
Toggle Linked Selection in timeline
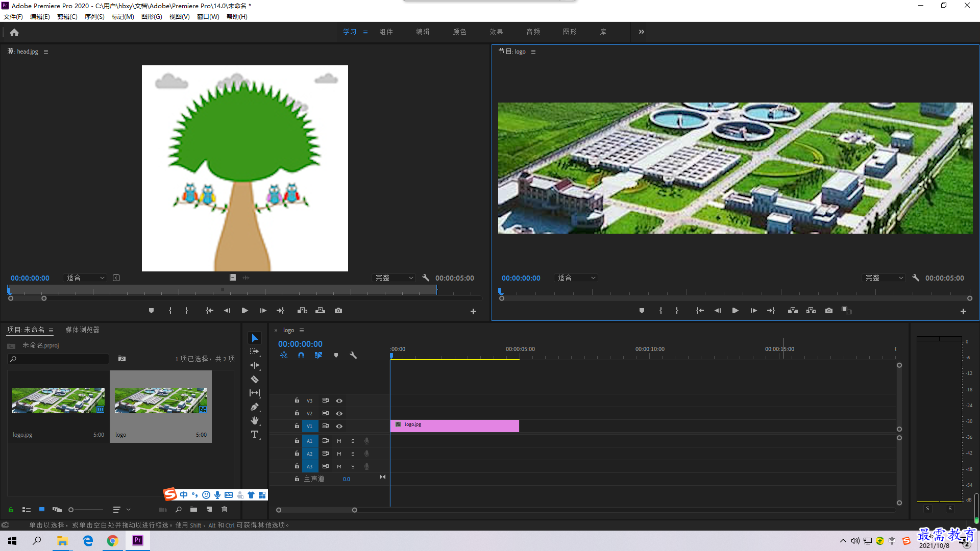tap(318, 355)
